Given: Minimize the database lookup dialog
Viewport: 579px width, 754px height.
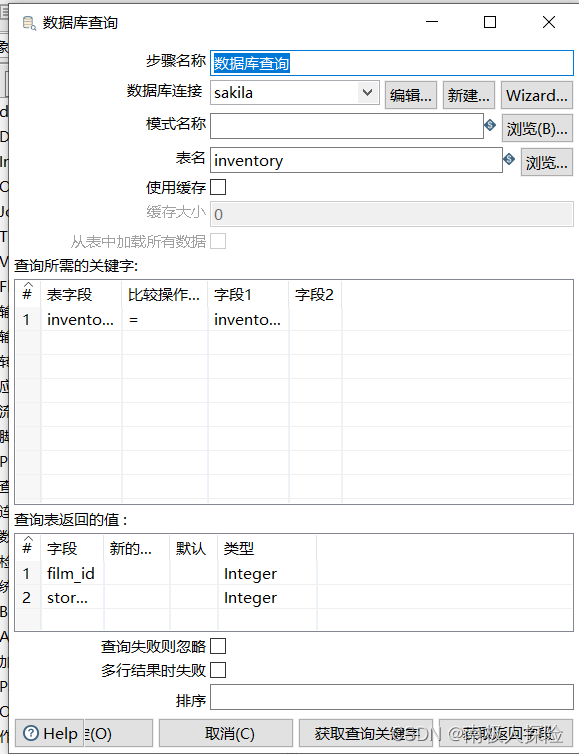Looking at the screenshot, I should 432,22.
